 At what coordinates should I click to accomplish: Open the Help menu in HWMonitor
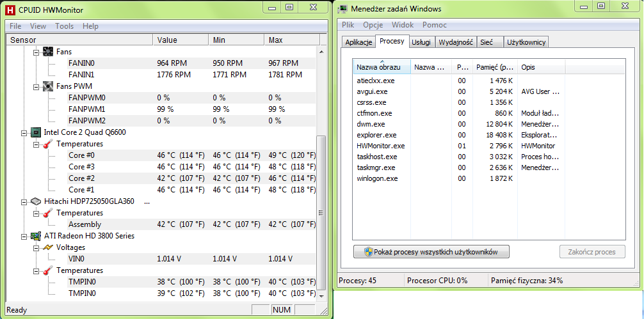[90, 26]
